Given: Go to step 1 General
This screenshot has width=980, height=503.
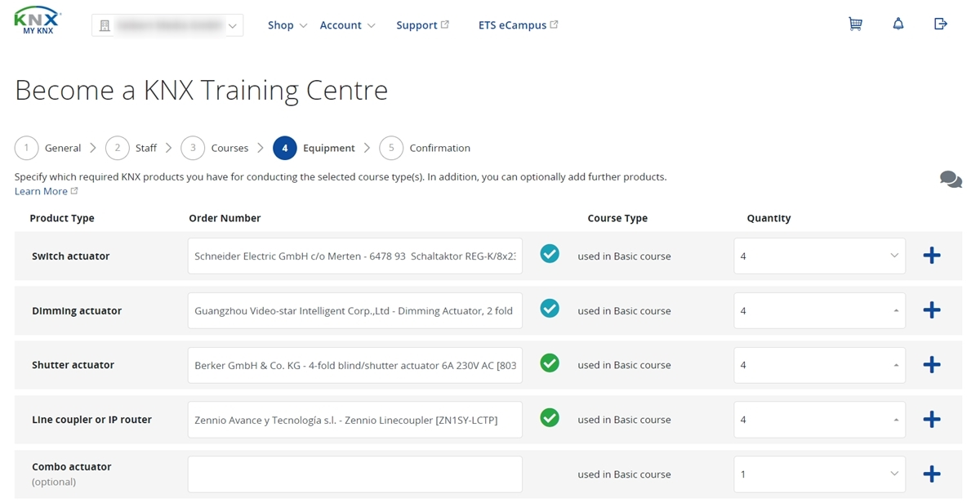Looking at the screenshot, I should coord(48,148).
